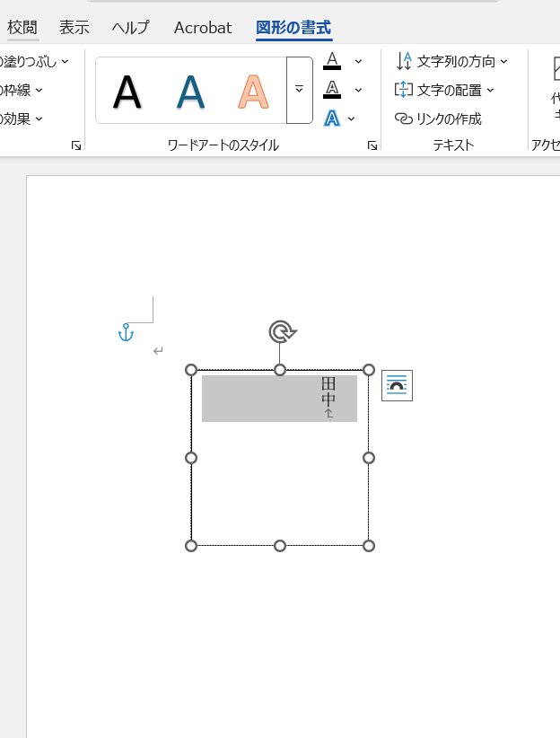Switch to the Acrobat tab
The image size is (560, 738).
[x=203, y=27]
